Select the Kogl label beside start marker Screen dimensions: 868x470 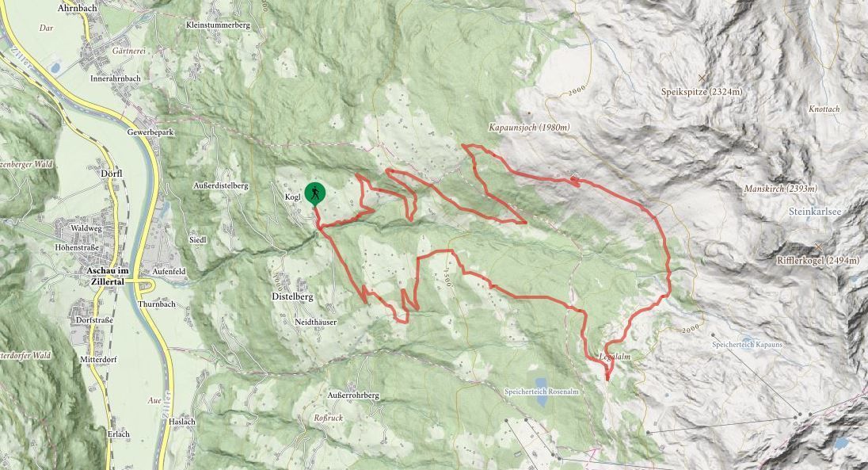[x=292, y=197]
